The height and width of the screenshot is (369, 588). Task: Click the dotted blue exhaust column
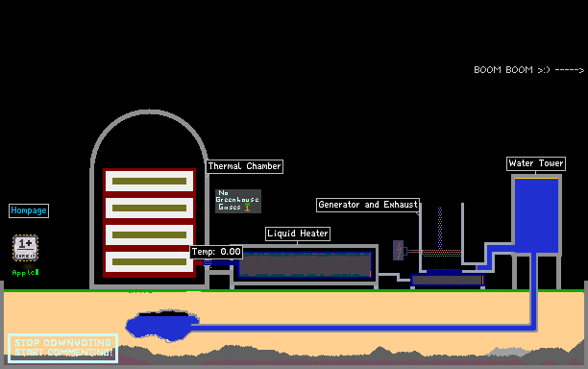pos(440,228)
